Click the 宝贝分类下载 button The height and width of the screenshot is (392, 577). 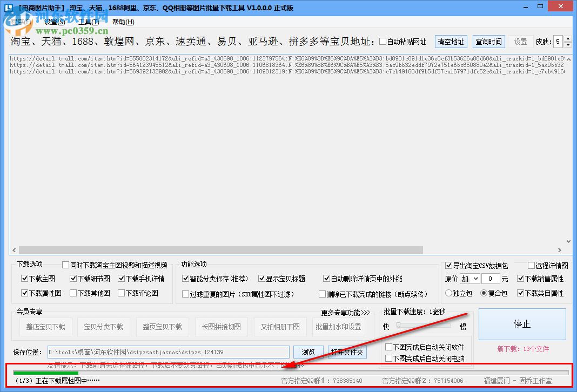[103, 327]
